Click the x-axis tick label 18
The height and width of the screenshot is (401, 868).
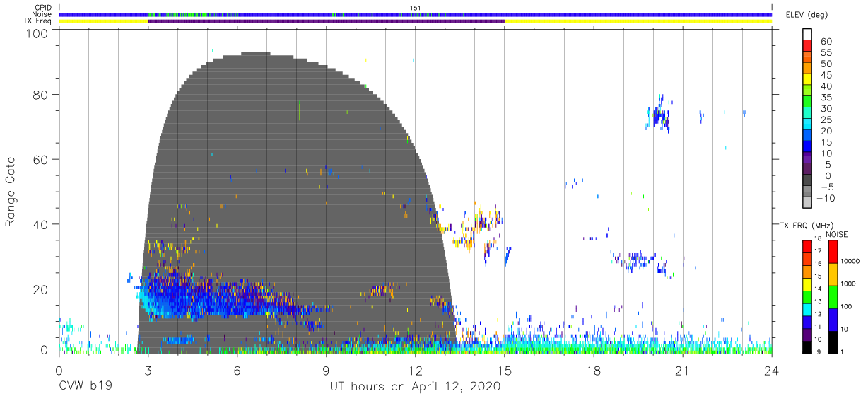(593, 371)
